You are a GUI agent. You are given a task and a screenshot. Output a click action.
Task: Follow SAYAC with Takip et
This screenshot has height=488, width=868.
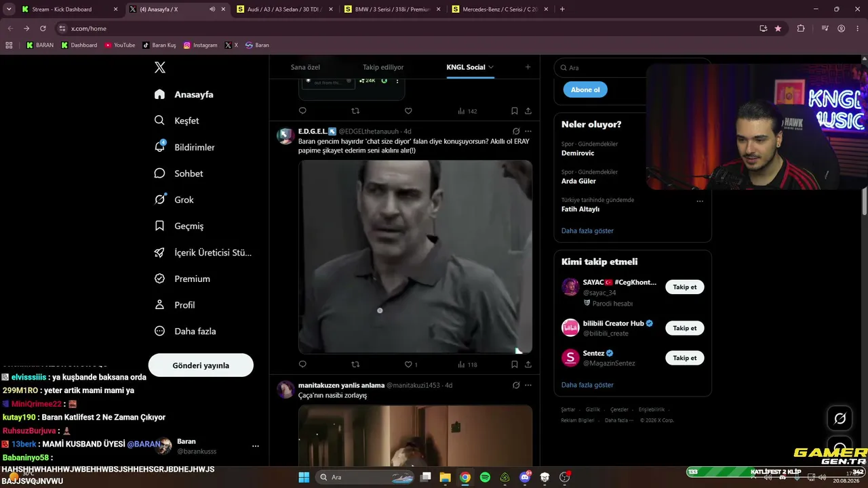coord(685,287)
